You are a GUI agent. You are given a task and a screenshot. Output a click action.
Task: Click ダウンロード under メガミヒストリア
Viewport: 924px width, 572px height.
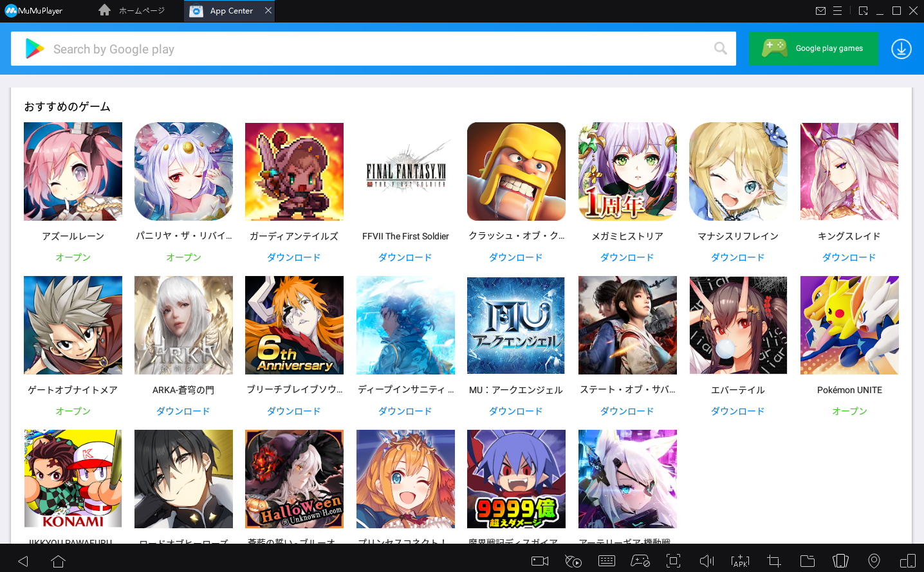[x=627, y=257]
